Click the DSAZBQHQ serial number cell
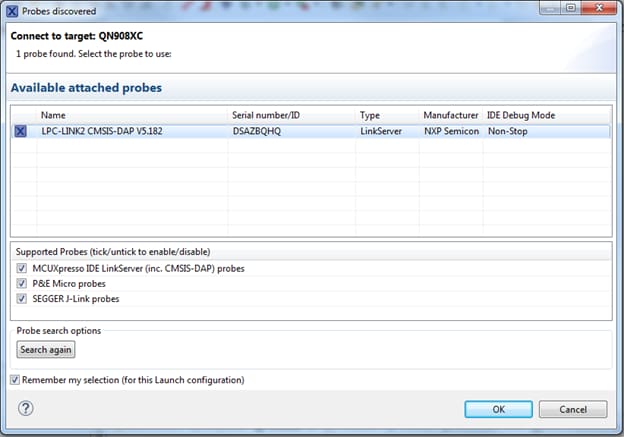 [x=258, y=131]
